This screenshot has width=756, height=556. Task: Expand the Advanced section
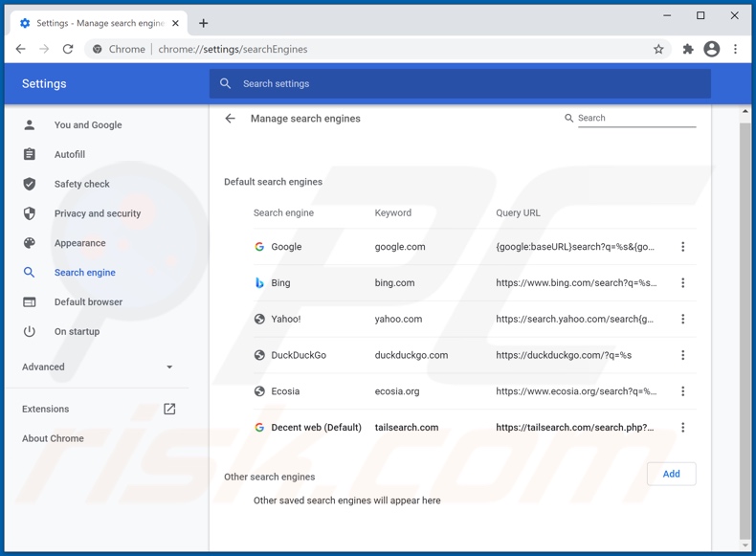98,367
